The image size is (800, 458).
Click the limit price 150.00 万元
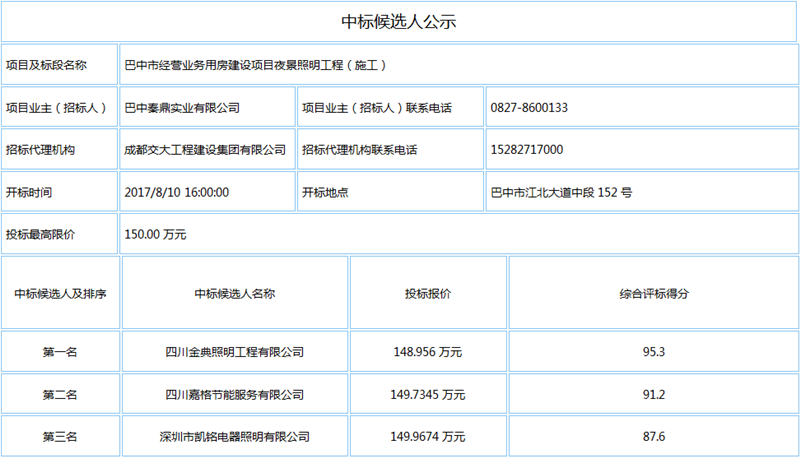156,234
